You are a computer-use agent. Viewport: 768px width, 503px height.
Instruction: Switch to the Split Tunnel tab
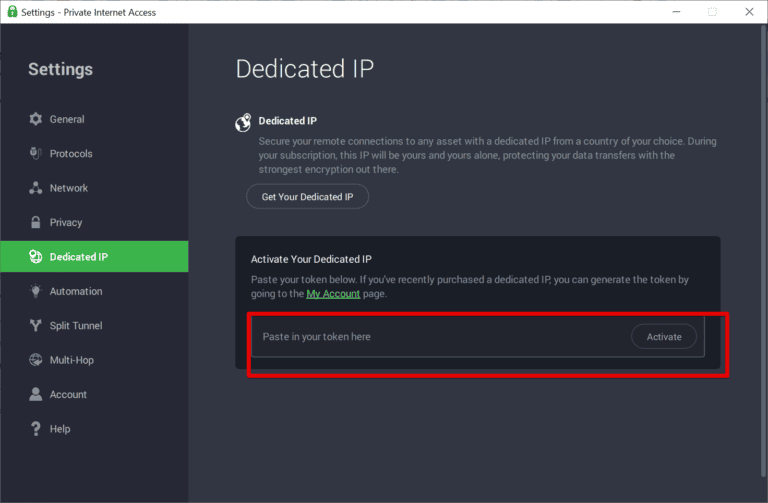point(76,325)
